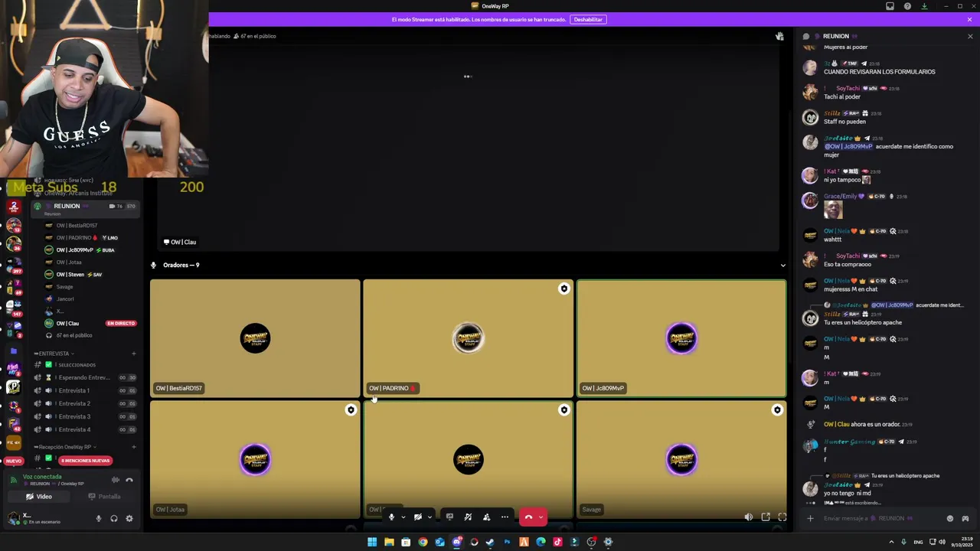
Task: Click the options icon on Jotaa tile
Action: pos(351,410)
